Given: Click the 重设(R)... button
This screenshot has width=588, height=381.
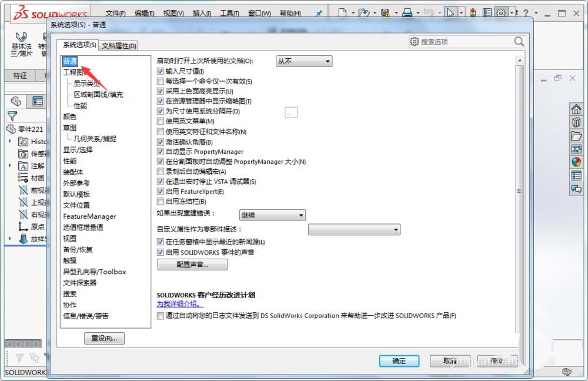Looking at the screenshot, I should point(104,338).
